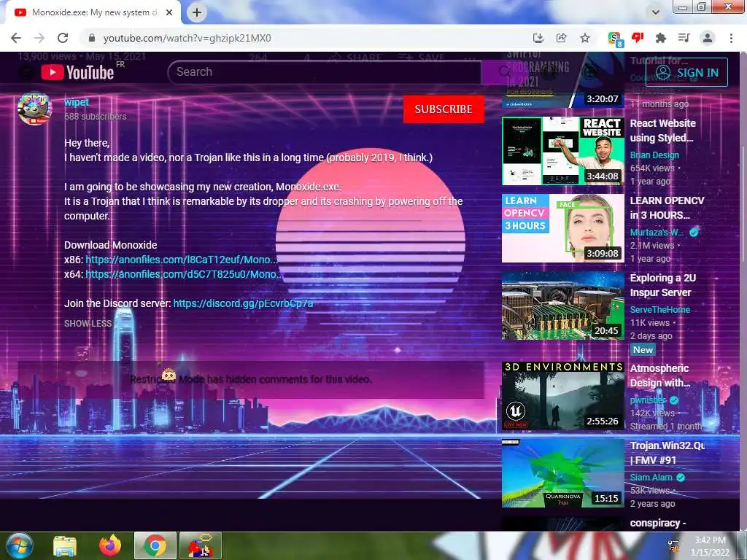Open React Website using Styled video title
Screen dimensions: 747x560
tap(662, 131)
